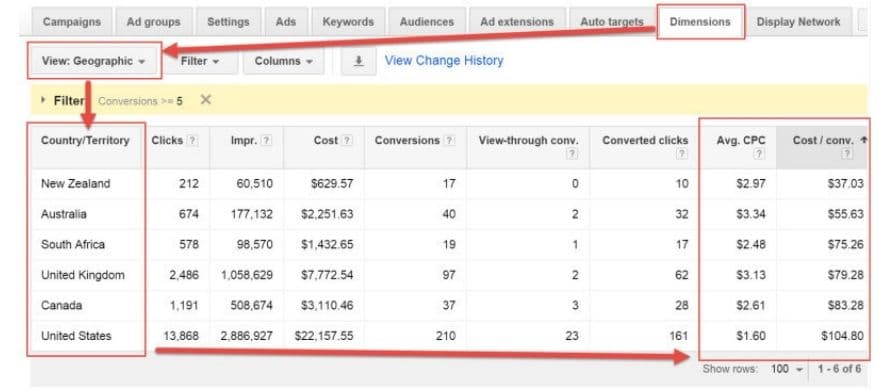The image size is (890, 390).
Task: Open the Columns dropdown
Action: coord(284,61)
